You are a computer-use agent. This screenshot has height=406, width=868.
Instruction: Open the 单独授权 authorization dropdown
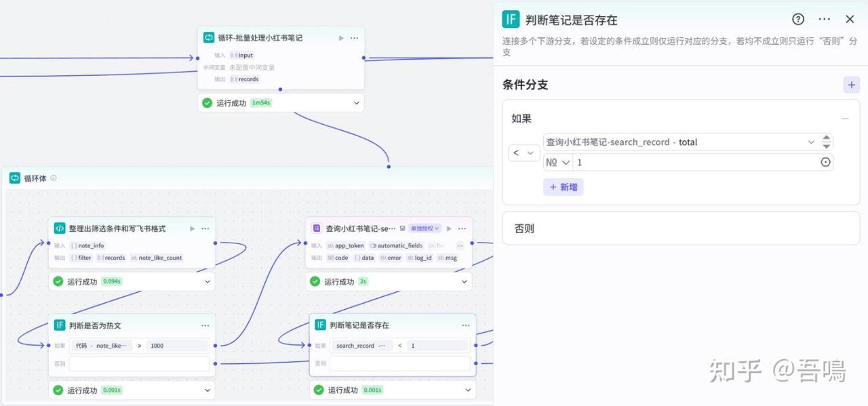coord(425,228)
